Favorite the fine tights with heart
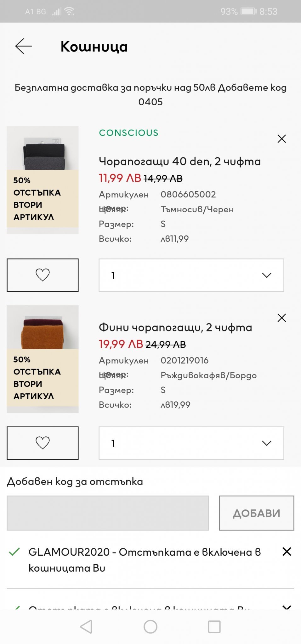This screenshot has height=644, width=301. click(43, 443)
